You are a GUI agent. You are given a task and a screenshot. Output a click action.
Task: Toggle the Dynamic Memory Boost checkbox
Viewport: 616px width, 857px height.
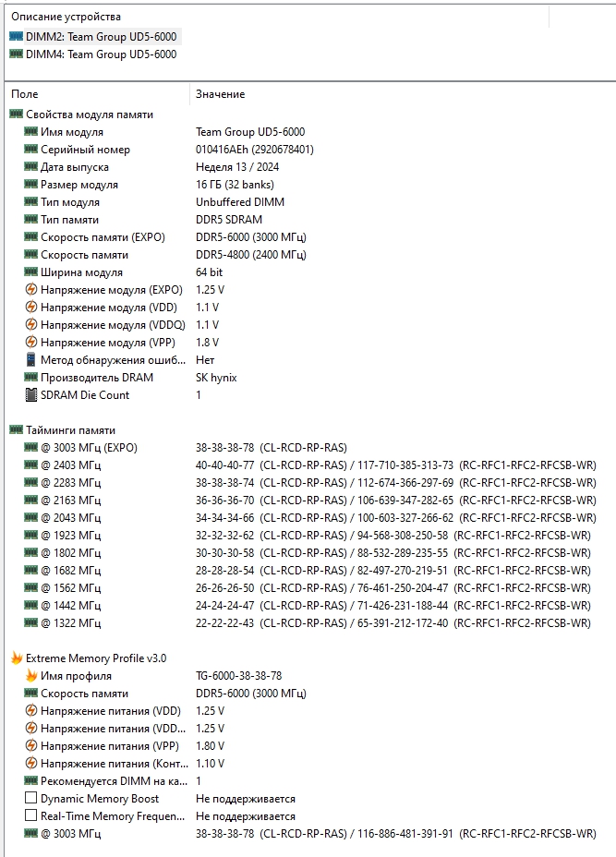point(31,798)
